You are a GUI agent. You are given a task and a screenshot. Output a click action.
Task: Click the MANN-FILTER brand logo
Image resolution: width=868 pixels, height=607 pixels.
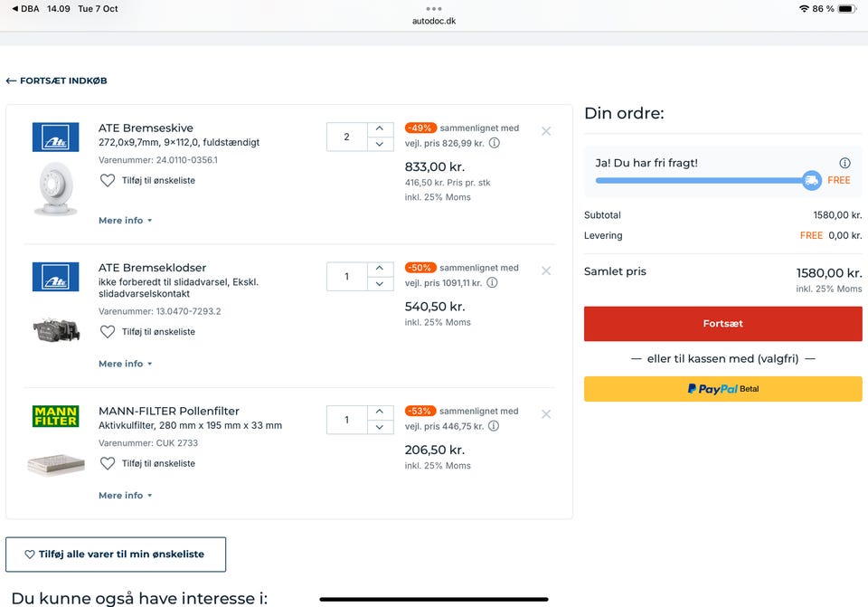pos(55,416)
